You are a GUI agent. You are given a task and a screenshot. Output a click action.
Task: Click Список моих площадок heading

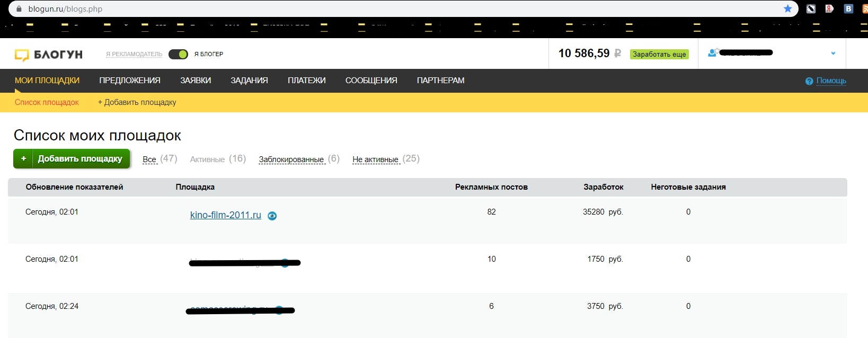(x=98, y=136)
